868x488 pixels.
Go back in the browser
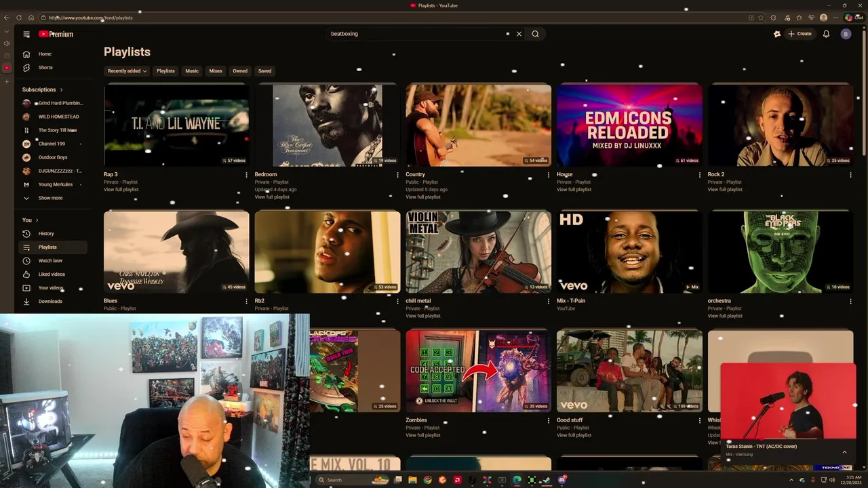pos(7,18)
